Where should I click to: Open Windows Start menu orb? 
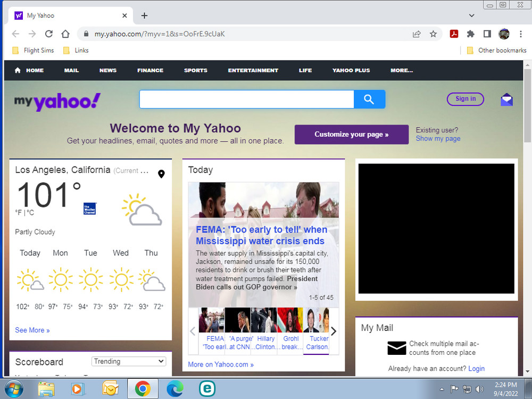(14, 389)
